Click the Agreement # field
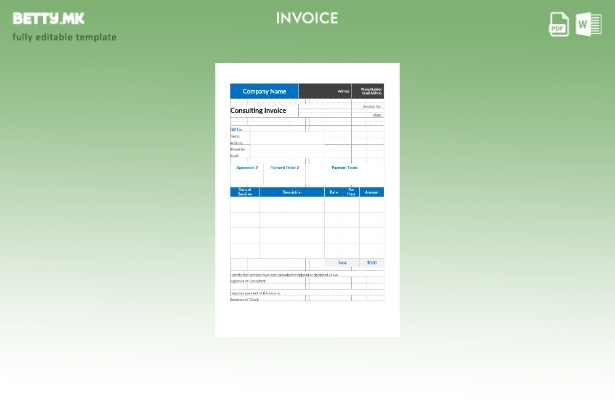This screenshot has width=615, height=400. click(x=247, y=168)
